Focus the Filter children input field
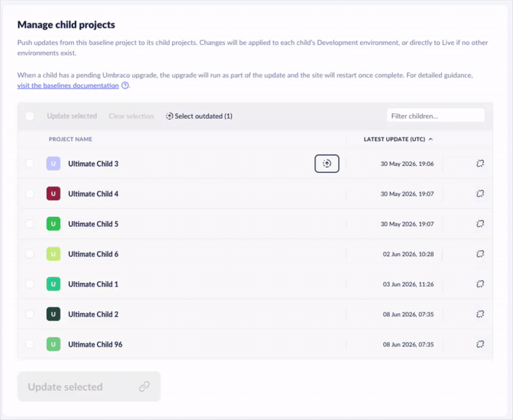513x420 pixels. click(x=435, y=116)
